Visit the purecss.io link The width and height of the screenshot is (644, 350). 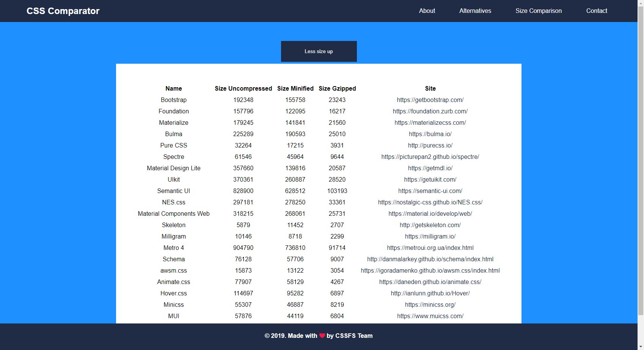pos(430,145)
